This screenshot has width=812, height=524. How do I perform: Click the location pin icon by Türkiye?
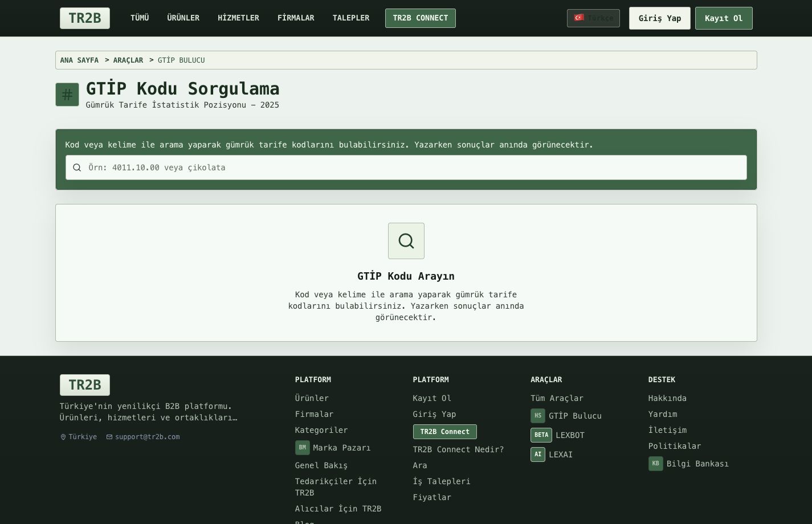coord(63,437)
